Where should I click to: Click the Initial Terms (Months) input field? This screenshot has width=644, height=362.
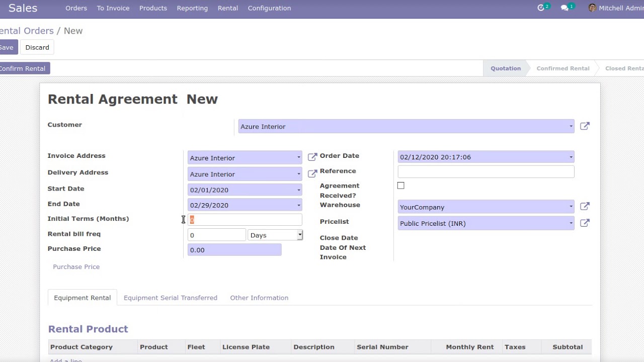pyautogui.click(x=245, y=220)
